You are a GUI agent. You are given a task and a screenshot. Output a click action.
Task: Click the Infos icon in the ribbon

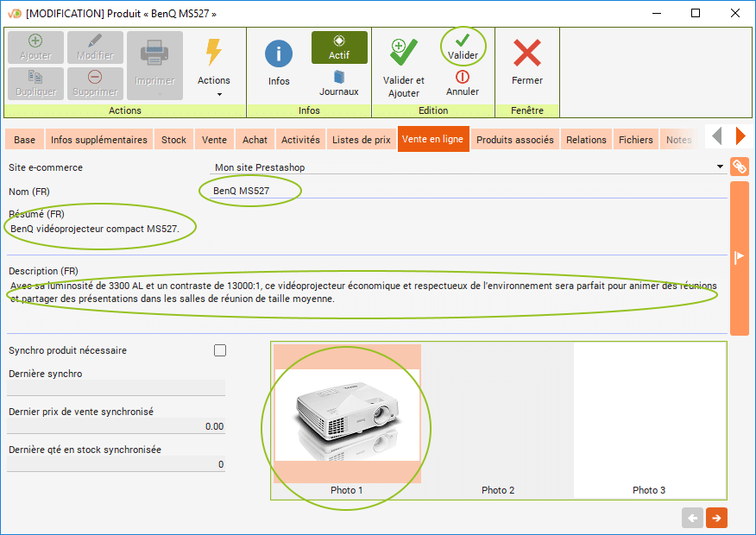coord(278,53)
